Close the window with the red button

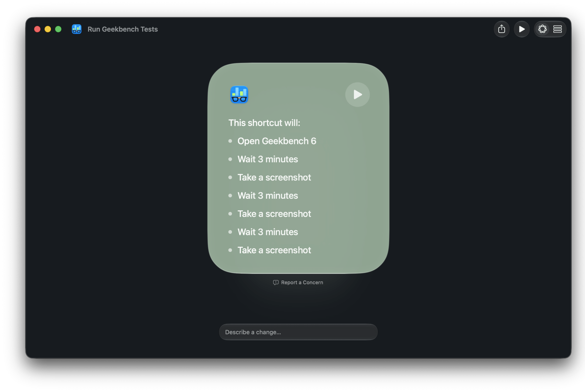(37, 29)
